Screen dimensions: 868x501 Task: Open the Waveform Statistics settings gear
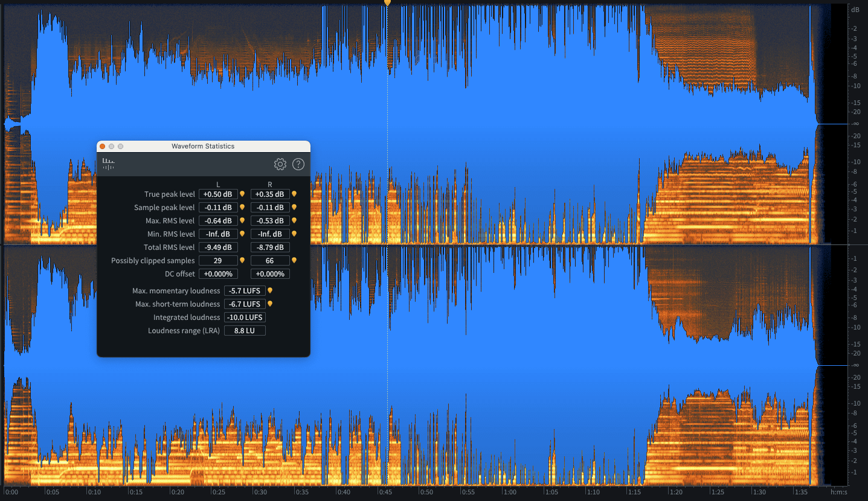[x=280, y=164]
